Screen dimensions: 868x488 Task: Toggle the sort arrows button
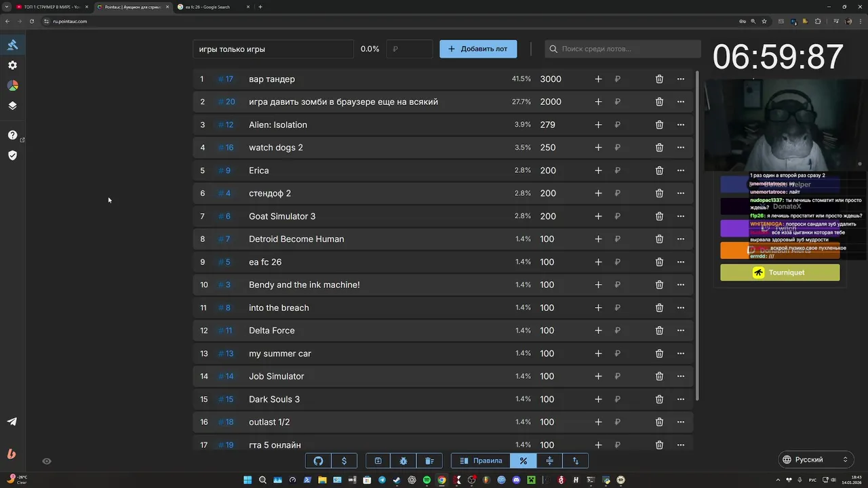(575, 461)
